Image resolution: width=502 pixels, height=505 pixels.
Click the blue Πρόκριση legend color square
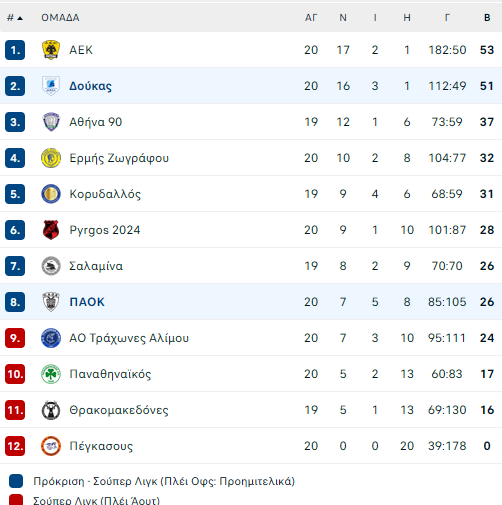[x=16, y=481]
